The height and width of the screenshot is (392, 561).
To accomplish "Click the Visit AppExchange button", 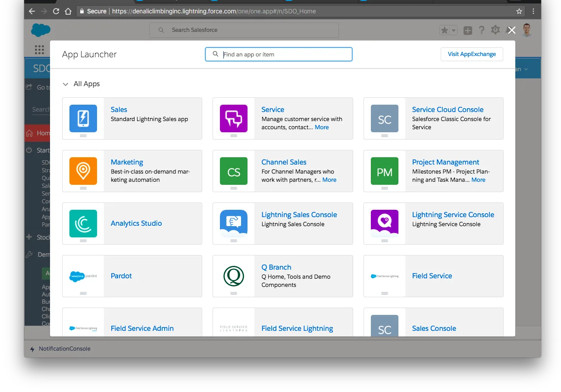I will point(472,54).
